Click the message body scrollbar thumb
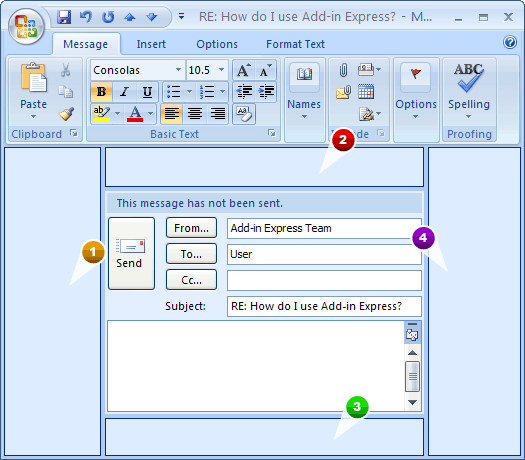The image size is (525, 460). pos(412,376)
